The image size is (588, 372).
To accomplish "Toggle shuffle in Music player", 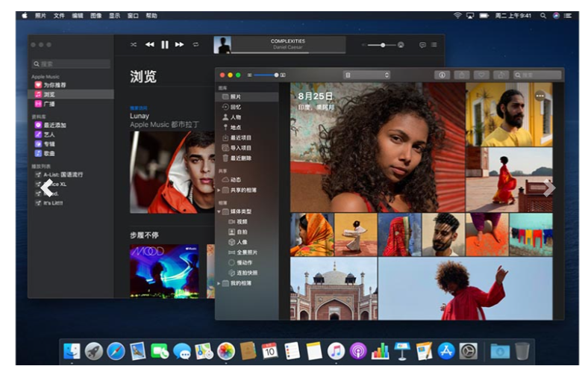I will pos(134,45).
